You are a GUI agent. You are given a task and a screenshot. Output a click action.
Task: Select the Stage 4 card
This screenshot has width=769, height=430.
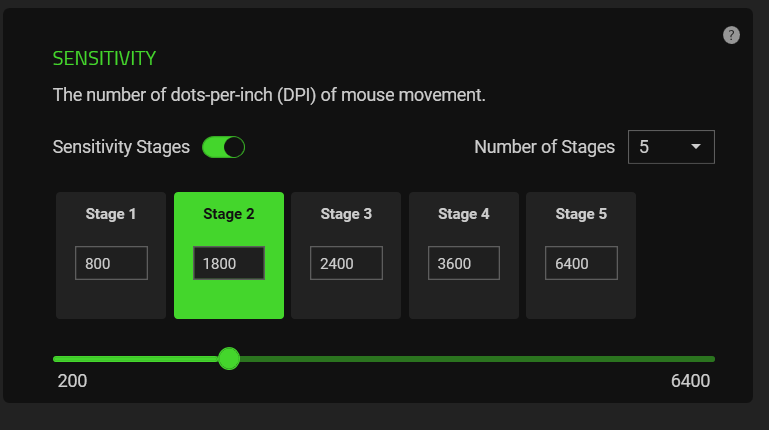464,295
